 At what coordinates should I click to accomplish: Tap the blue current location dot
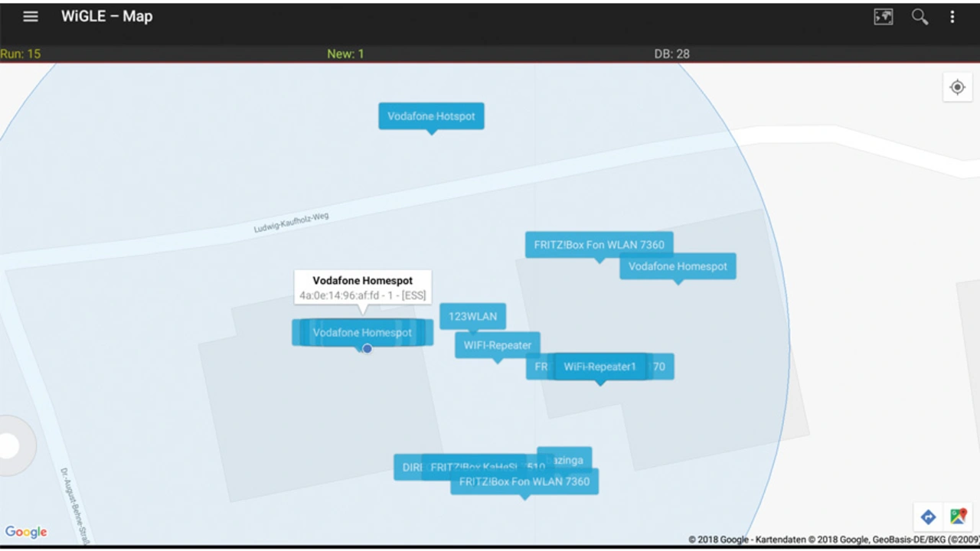[x=367, y=348]
